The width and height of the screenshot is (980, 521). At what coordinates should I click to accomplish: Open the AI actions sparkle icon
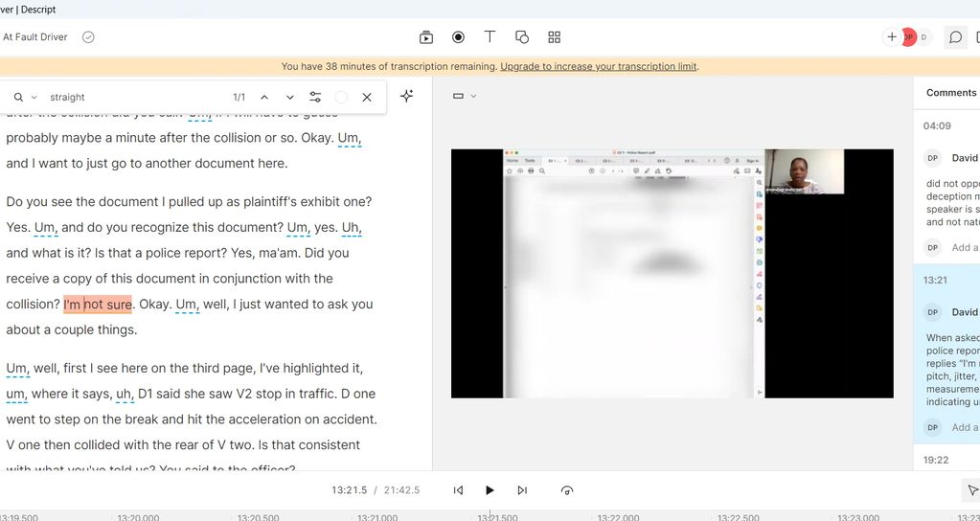click(406, 97)
